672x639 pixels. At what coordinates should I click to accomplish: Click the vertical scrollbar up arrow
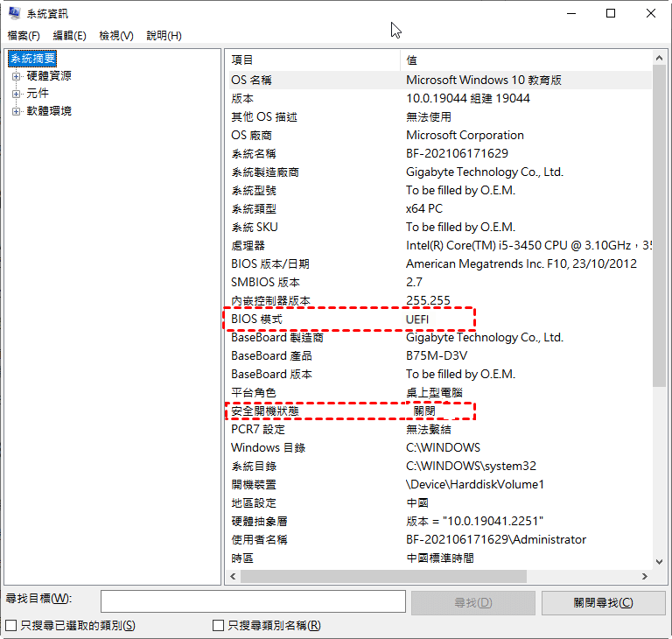coord(659,58)
